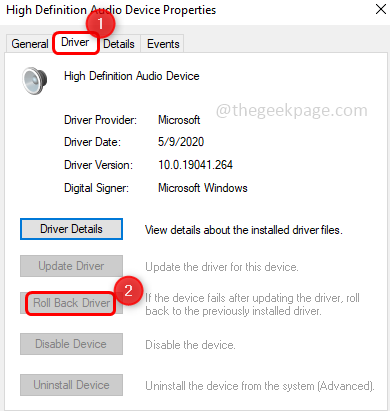Image resolution: width=390 pixels, height=411 pixels.
Task: Click the Microsoft Windows digital signer value
Action: (203, 188)
